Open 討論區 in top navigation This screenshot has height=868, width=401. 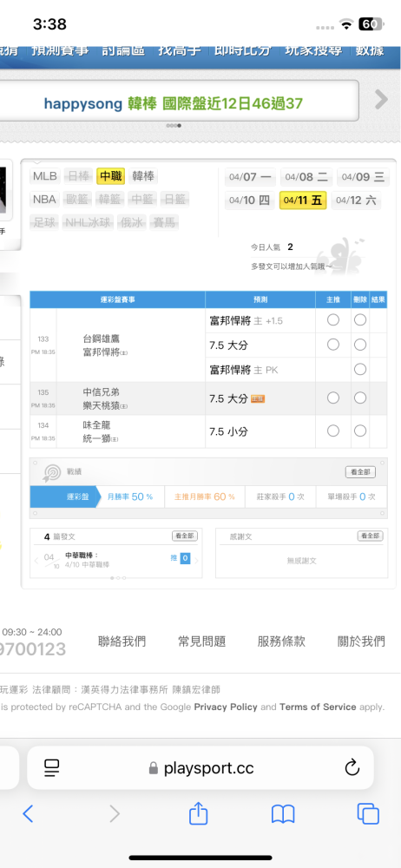(123, 50)
